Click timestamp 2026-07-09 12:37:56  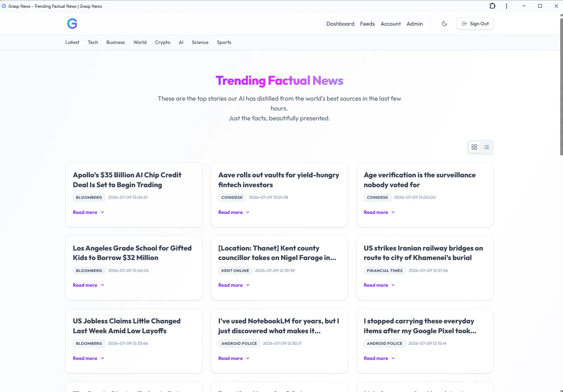coord(428,271)
